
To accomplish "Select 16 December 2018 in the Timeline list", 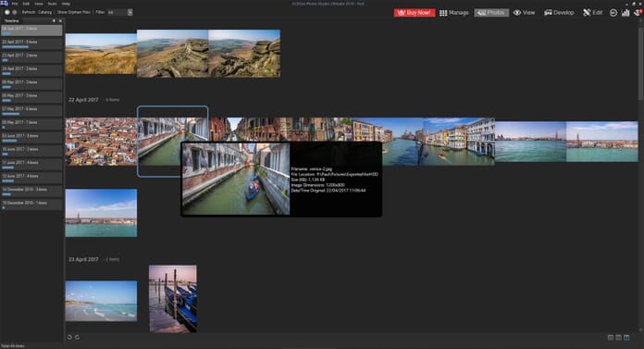I will (x=31, y=191).
